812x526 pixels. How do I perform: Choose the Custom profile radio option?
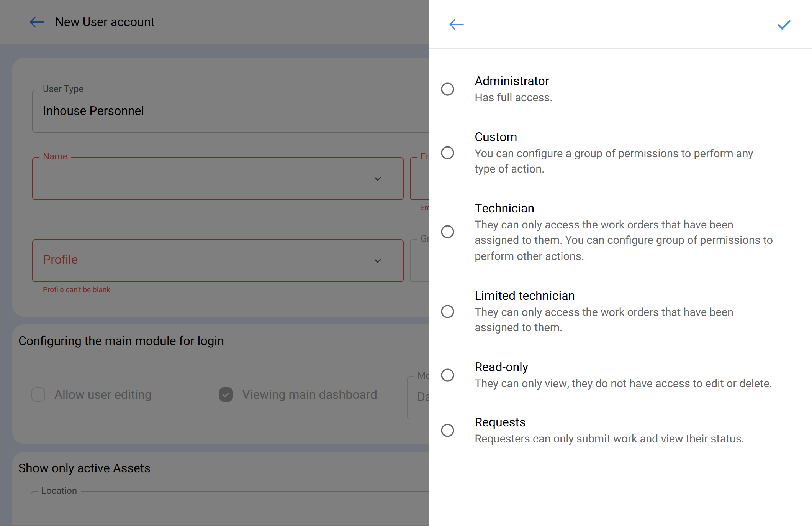point(447,153)
